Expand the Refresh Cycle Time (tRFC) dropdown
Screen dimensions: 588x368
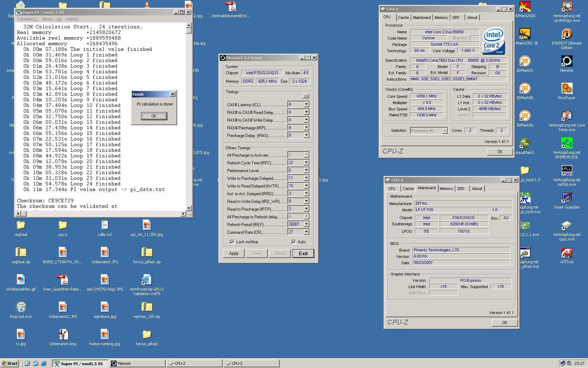[x=306, y=163]
